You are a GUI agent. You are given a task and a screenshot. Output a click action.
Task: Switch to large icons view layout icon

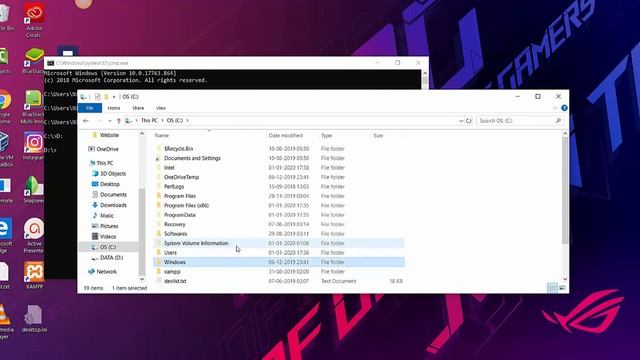pyautogui.click(x=562, y=288)
